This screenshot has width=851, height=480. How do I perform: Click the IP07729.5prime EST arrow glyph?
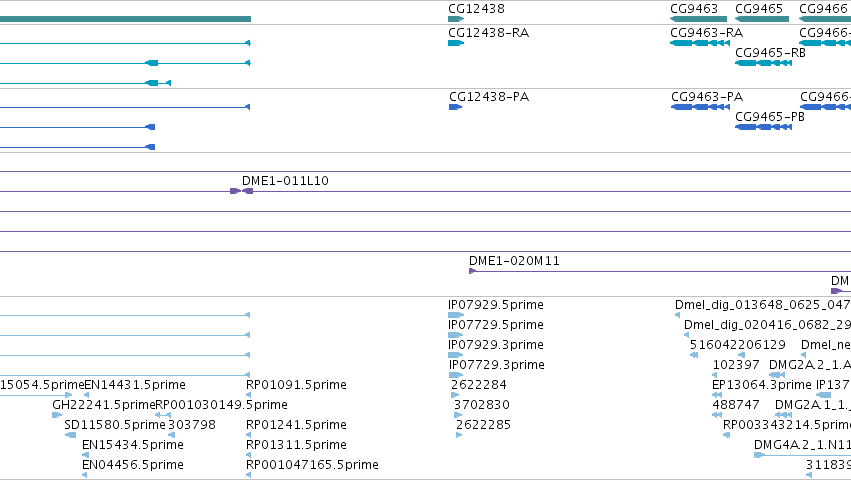click(x=455, y=335)
